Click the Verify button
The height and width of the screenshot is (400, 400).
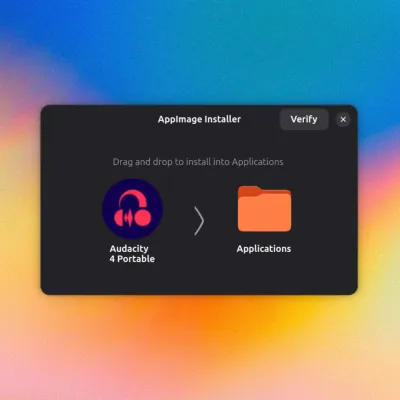pyautogui.click(x=304, y=119)
